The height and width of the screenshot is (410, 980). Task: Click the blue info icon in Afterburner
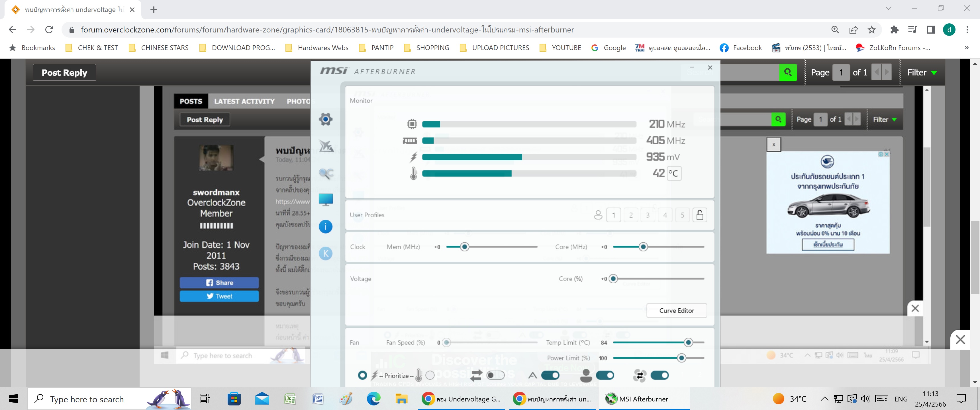click(x=325, y=227)
